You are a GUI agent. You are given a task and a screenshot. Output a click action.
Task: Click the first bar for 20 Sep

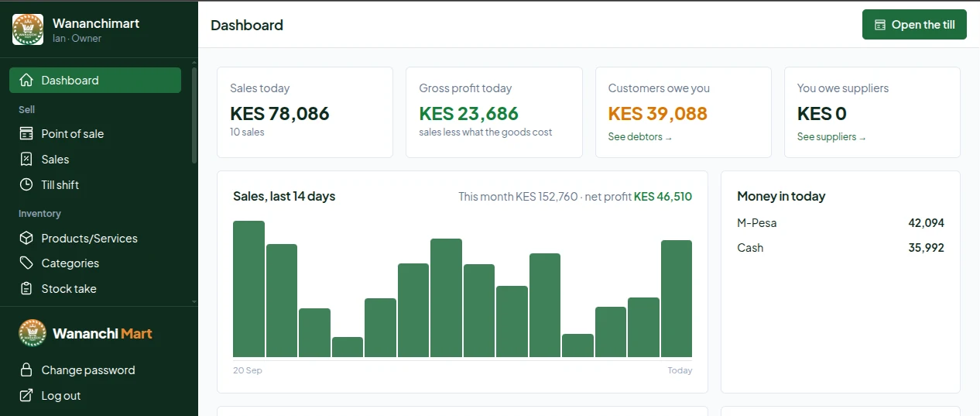pos(248,289)
